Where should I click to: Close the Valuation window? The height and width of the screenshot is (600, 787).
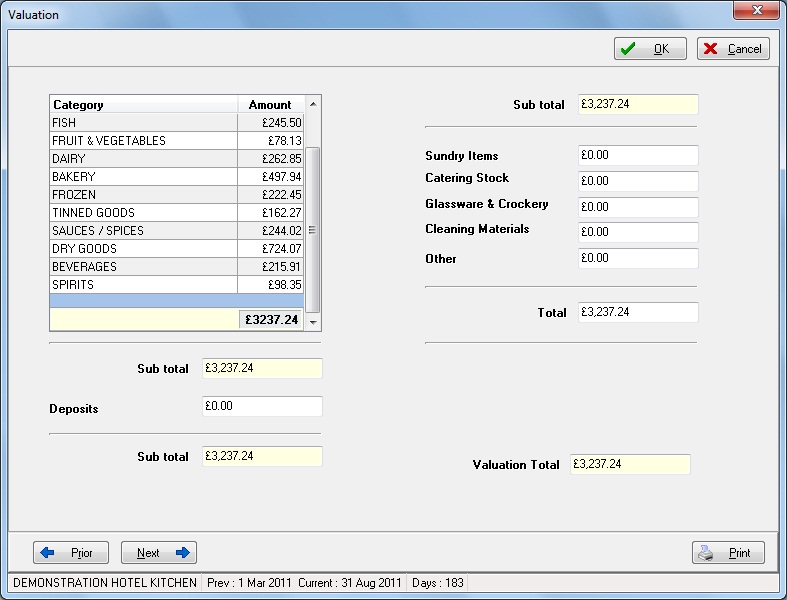click(757, 10)
